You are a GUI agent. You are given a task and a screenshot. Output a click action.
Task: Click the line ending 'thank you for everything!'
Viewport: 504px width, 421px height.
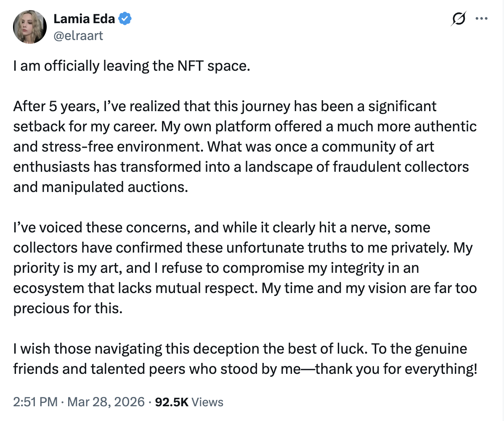pos(245,369)
